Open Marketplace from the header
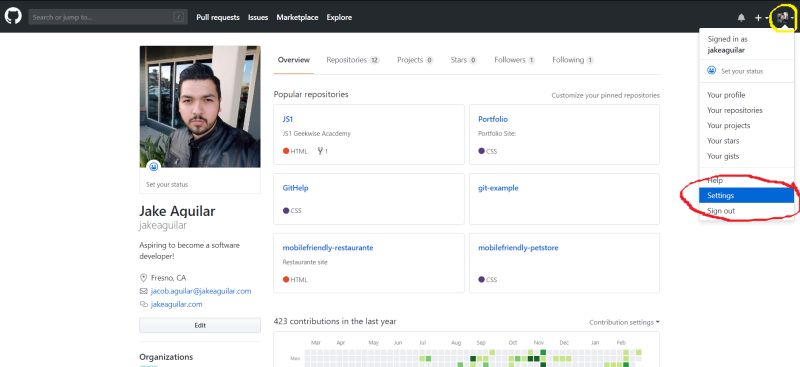The image size is (800, 367). [x=297, y=17]
